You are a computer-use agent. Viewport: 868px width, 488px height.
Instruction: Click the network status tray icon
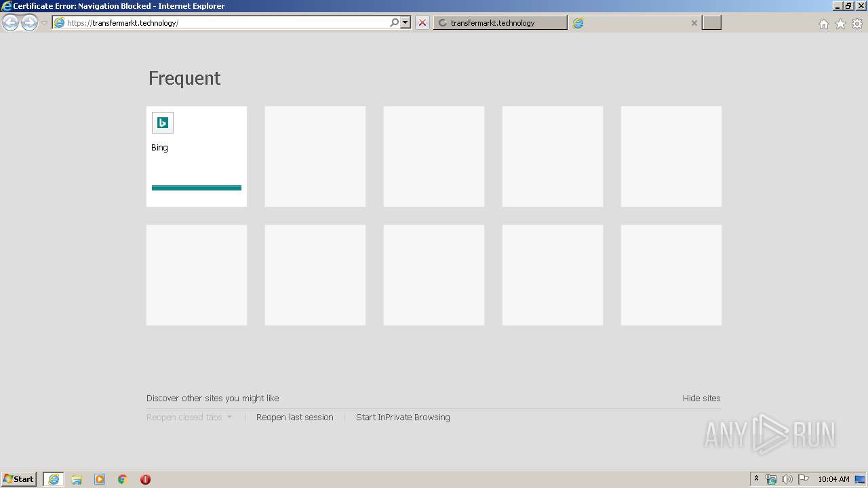(771, 479)
